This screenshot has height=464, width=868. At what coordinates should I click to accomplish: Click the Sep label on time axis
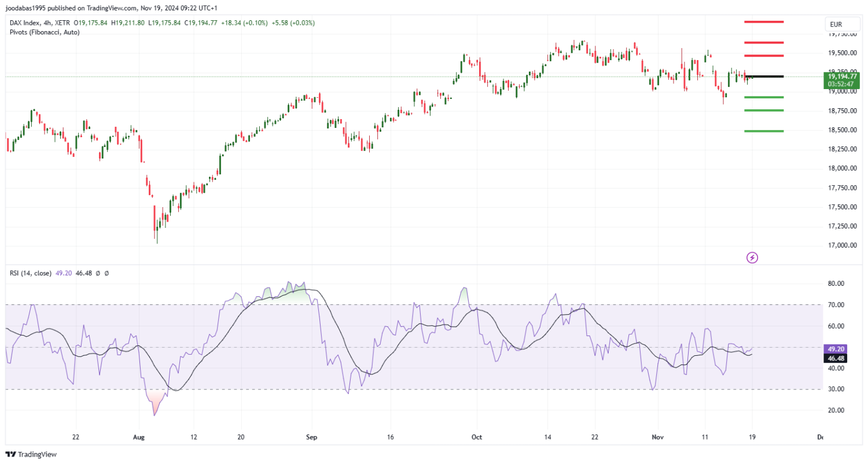tap(312, 437)
